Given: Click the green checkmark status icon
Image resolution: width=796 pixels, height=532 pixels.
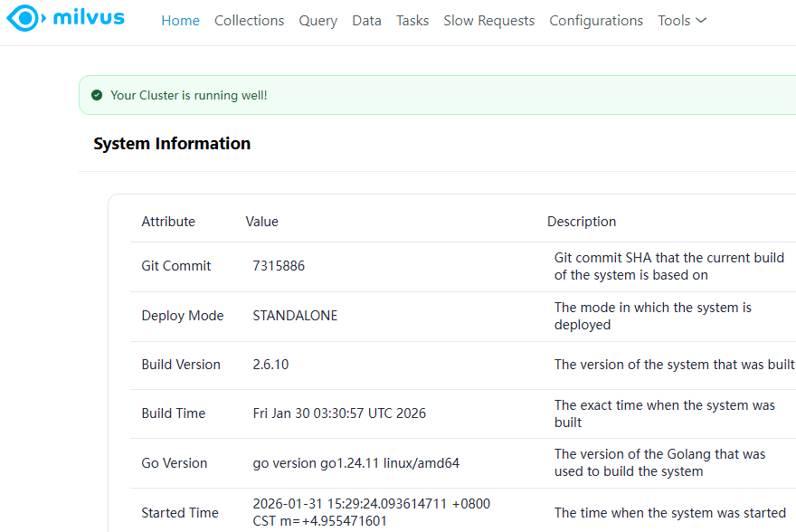Looking at the screenshot, I should pos(97,95).
